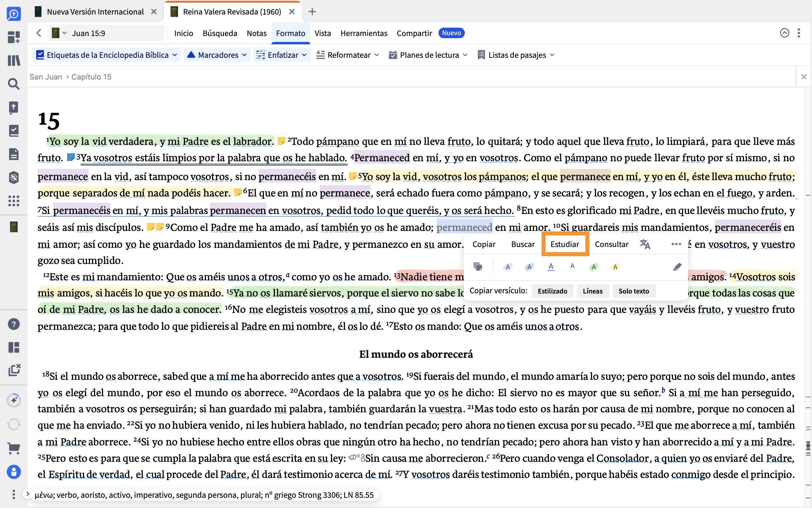
Task: Apply the yellow highlight swatch
Action: (615, 267)
